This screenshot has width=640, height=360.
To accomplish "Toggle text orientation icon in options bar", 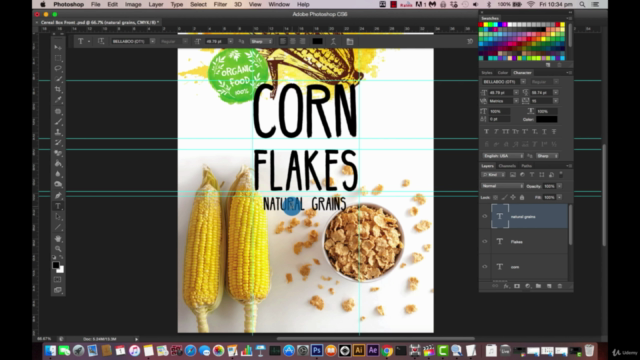I will 101,41.
